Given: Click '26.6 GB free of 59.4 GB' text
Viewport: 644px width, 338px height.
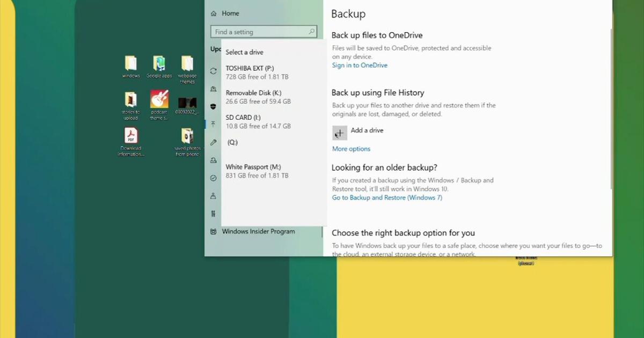Looking at the screenshot, I should (x=258, y=101).
